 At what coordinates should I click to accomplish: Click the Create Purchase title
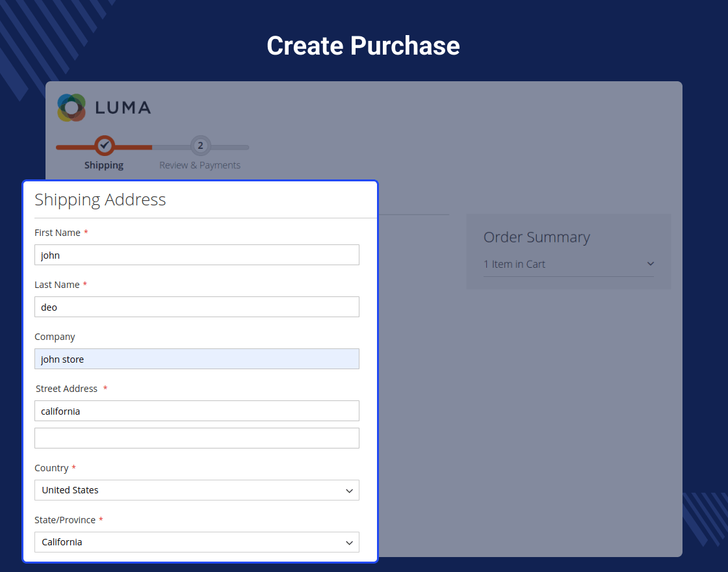coord(363,45)
